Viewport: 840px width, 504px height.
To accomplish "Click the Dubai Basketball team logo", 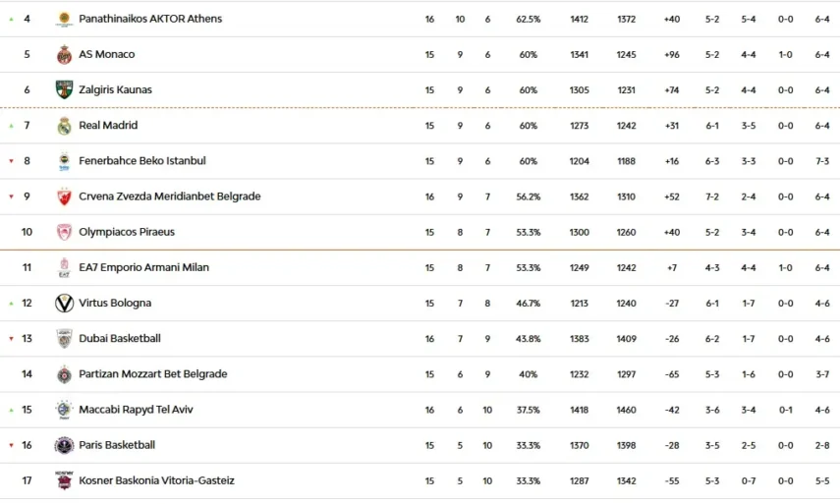I will click(x=64, y=339).
